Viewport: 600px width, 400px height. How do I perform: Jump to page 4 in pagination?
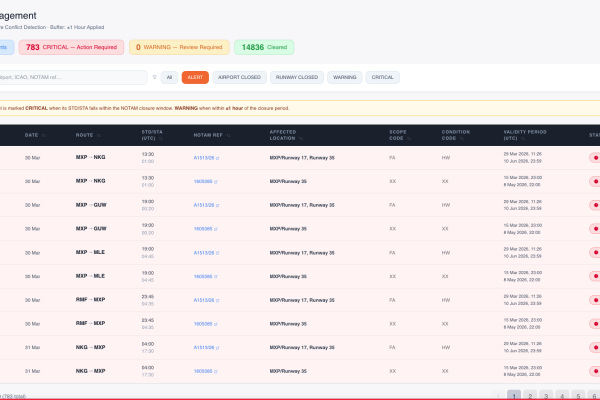(x=564, y=396)
